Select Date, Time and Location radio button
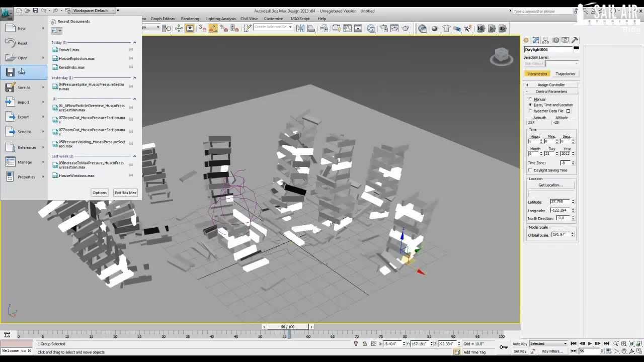The width and height of the screenshot is (644, 362). coord(530,105)
